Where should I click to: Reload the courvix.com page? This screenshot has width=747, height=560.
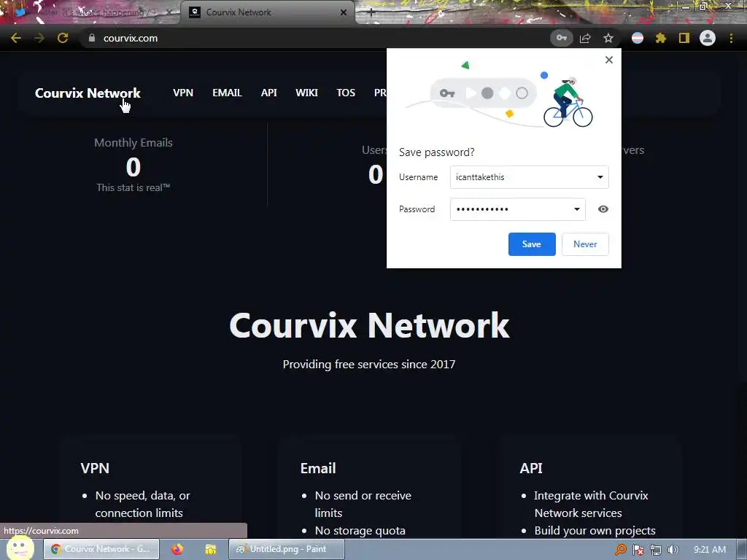[x=63, y=38]
